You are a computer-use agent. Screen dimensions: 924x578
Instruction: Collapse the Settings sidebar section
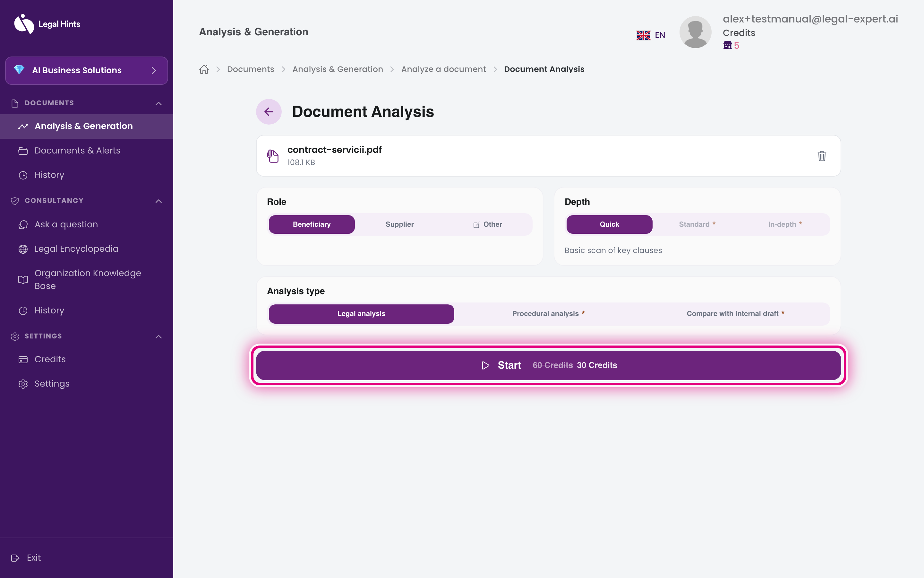pos(159,337)
